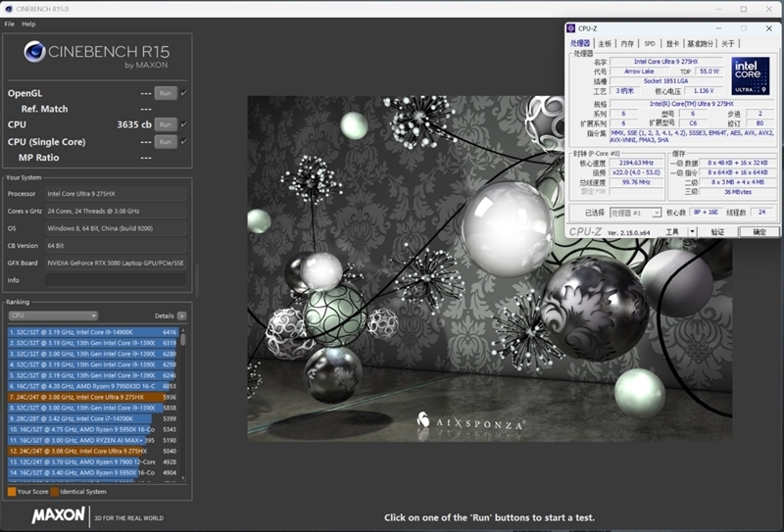
Task: Select rank 13 AMD Ryzen 9 7900 entry
Action: 93,462
